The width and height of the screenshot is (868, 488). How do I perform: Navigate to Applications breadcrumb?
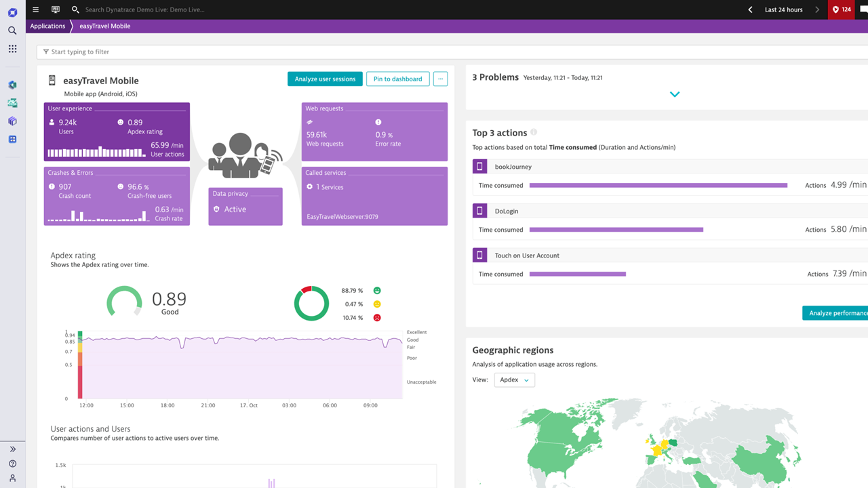tap(47, 26)
